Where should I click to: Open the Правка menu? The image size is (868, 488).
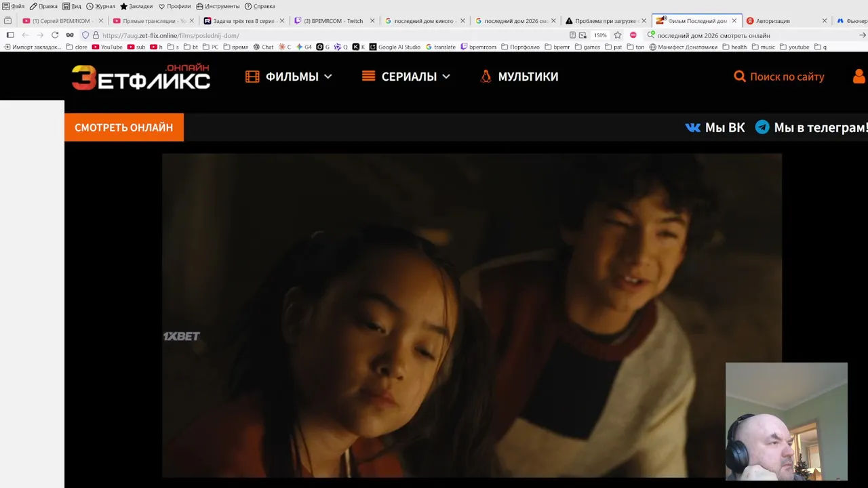tap(43, 6)
